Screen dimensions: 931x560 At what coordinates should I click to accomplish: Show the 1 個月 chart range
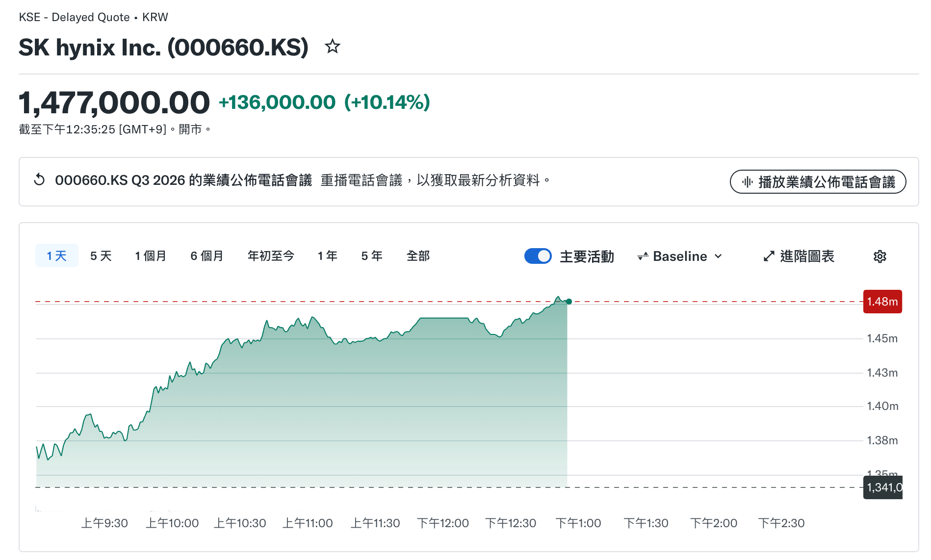[x=151, y=256]
